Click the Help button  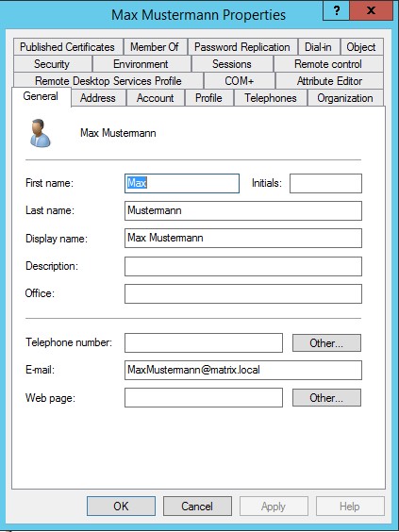click(350, 507)
